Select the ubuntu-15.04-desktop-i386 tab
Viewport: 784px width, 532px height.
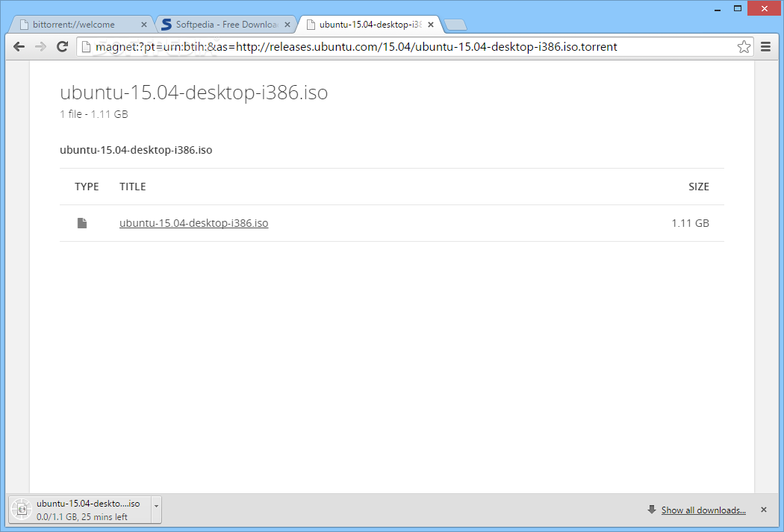370,25
